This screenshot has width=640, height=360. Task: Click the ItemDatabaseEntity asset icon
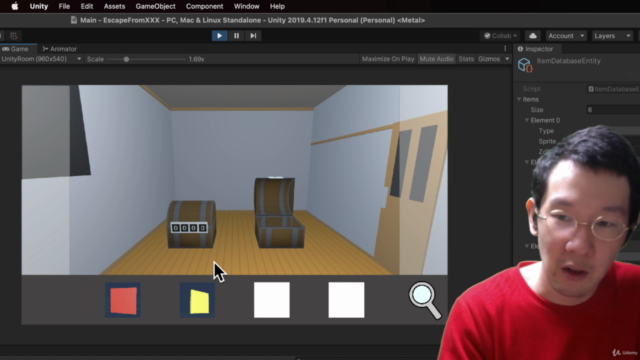(525, 65)
